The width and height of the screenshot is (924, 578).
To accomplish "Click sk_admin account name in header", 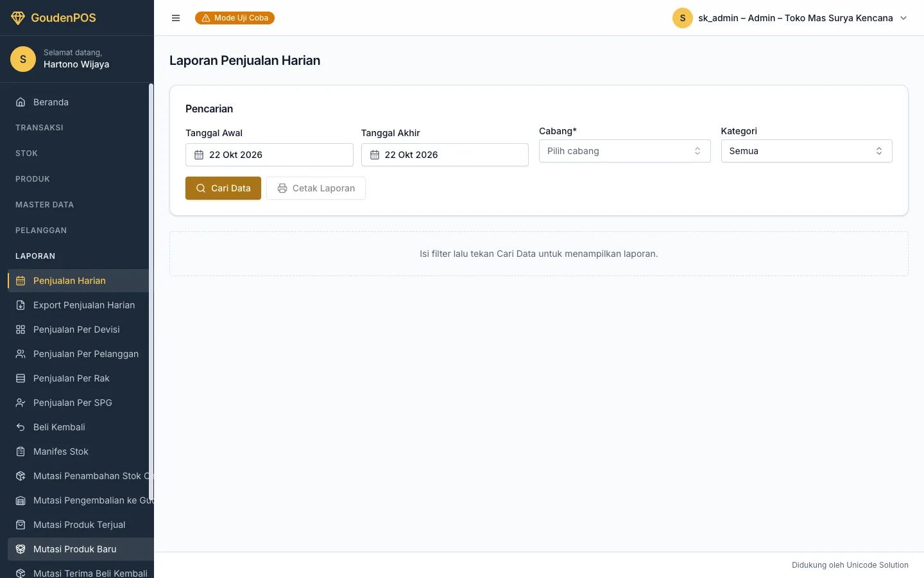I will pyautogui.click(x=796, y=18).
